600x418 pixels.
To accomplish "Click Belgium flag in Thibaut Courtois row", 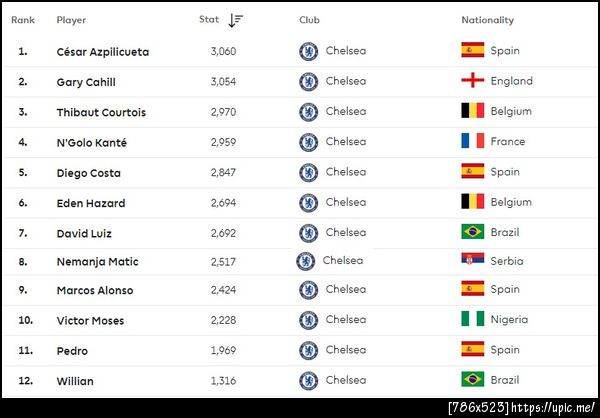I will coord(472,111).
